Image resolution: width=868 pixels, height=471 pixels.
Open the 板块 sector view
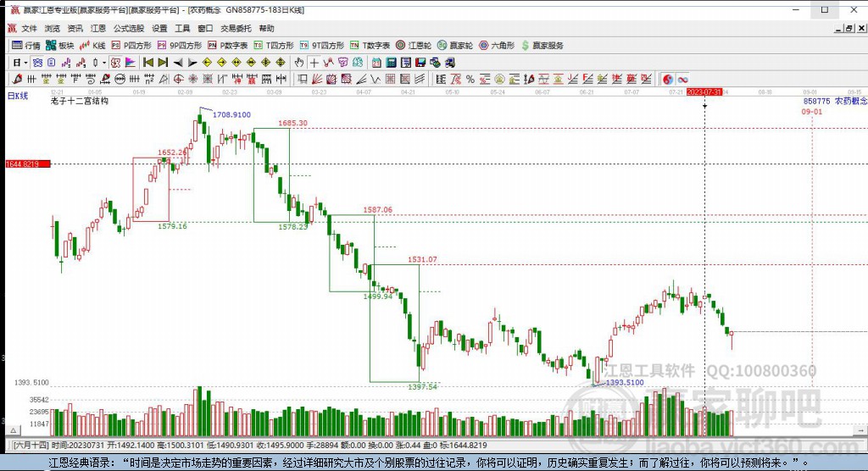click(60, 46)
